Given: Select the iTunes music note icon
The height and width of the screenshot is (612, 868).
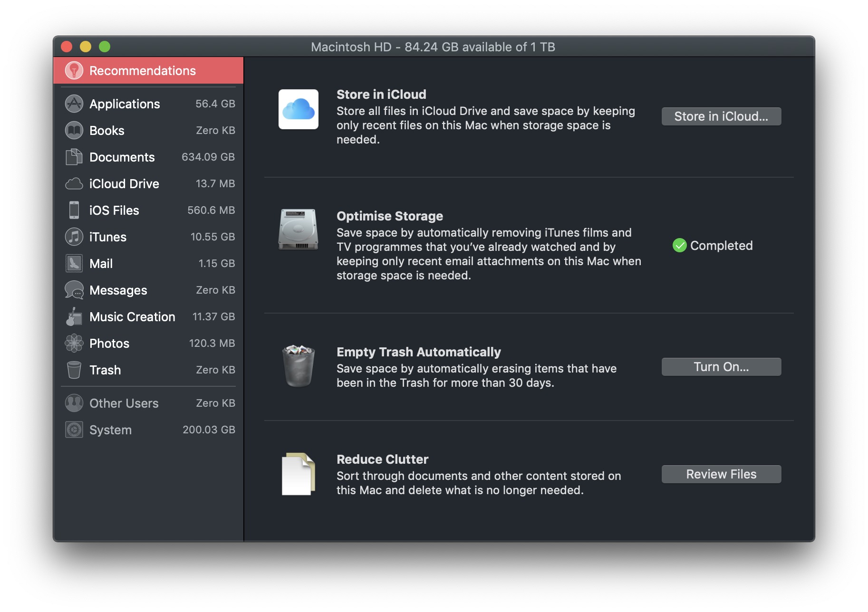Looking at the screenshot, I should (x=74, y=237).
